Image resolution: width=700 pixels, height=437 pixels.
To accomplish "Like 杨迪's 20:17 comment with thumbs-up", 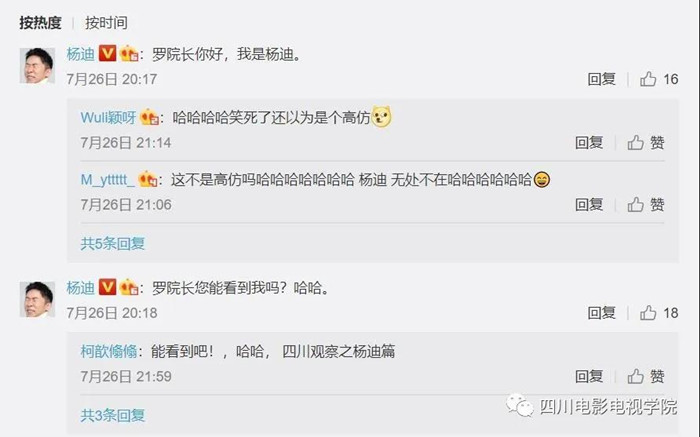I will (x=648, y=79).
